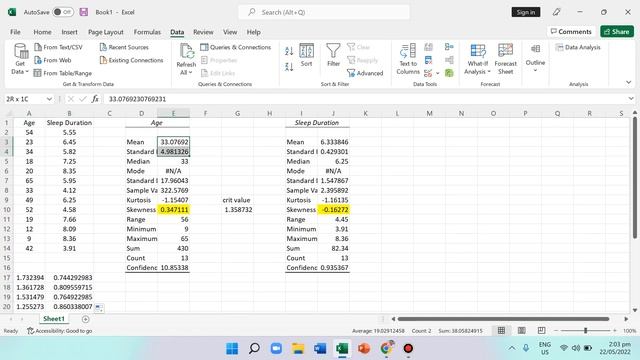Open the Sort dialog

coord(306,55)
